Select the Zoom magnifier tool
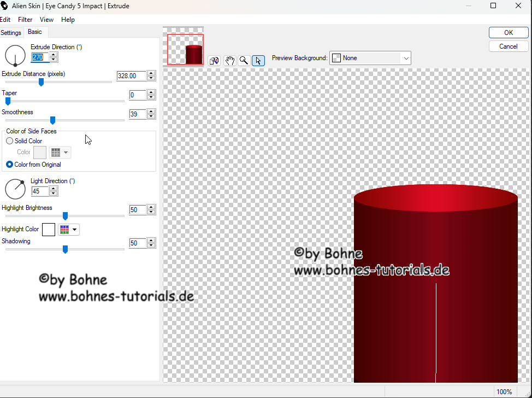532x398 pixels. (x=244, y=60)
